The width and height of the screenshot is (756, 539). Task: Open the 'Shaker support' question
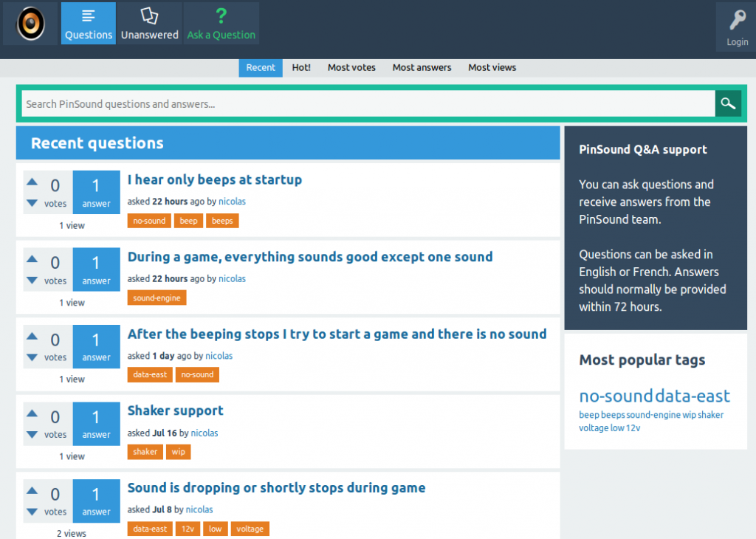pyautogui.click(x=176, y=411)
